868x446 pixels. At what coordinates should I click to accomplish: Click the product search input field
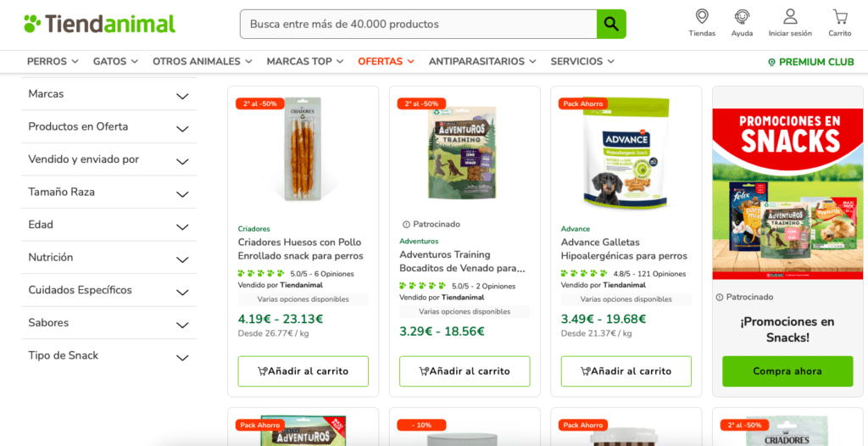click(x=418, y=24)
